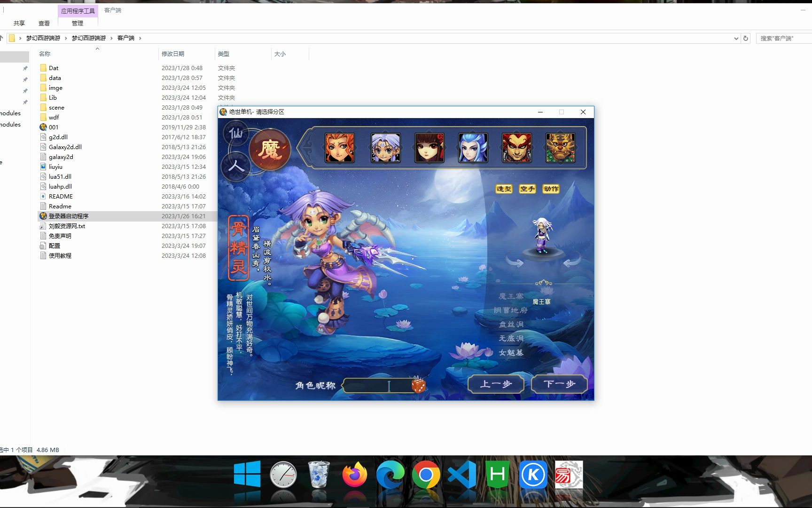Choose the 魔 race button
Image resolution: width=812 pixels, height=508 pixels.
tap(270, 150)
